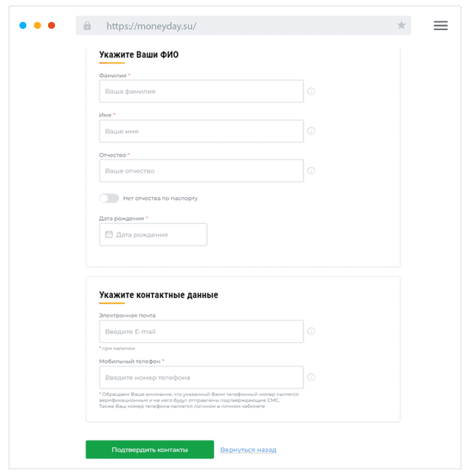Viewport: 470px width, 476px height.
Task: Focus the 'Ваша фамилия' input field
Action: coord(201,91)
